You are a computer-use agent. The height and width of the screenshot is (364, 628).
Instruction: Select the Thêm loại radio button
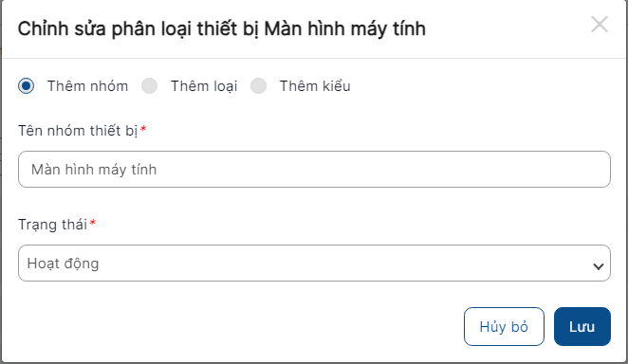pos(149,86)
